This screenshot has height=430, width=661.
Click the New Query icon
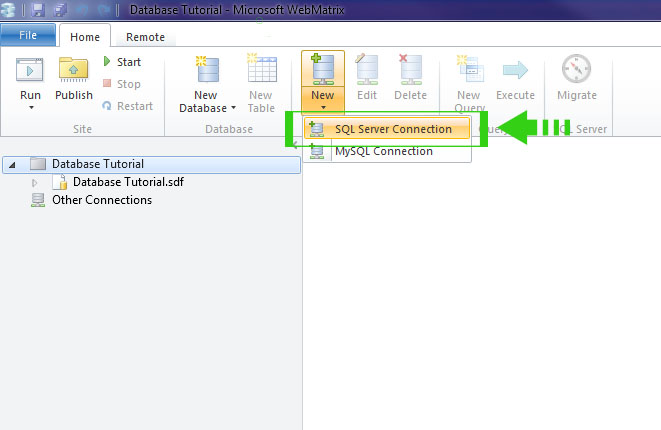[x=470, y=68]
